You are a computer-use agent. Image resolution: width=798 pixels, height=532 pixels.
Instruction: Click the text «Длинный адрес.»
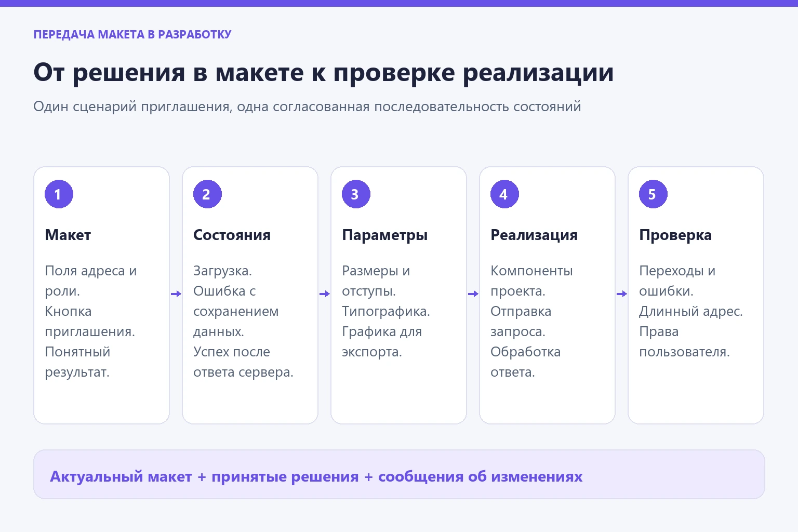(691, 312)
